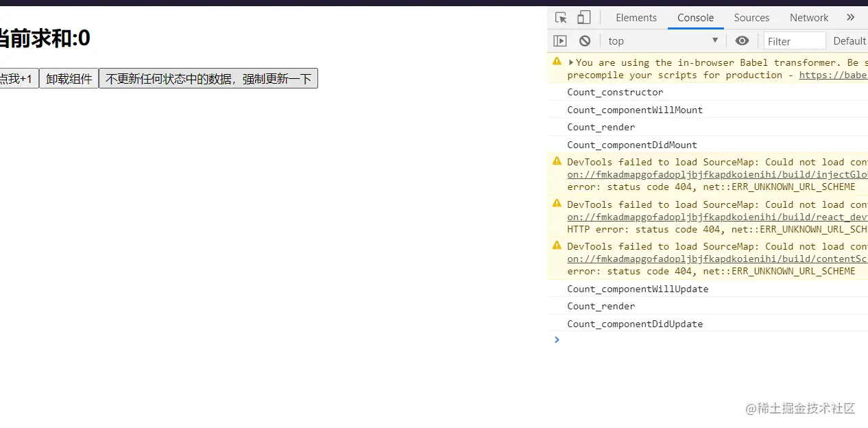The width and height of the screenshot is (868, 428).
Task: Open the react_devtools source map link
Action: (717, 217)
